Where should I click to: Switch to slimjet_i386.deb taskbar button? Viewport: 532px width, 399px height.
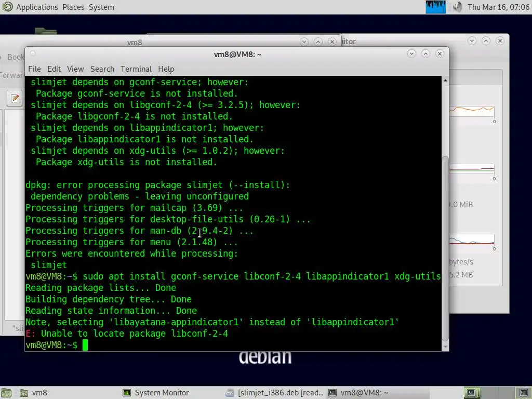(x=274, y=393)
